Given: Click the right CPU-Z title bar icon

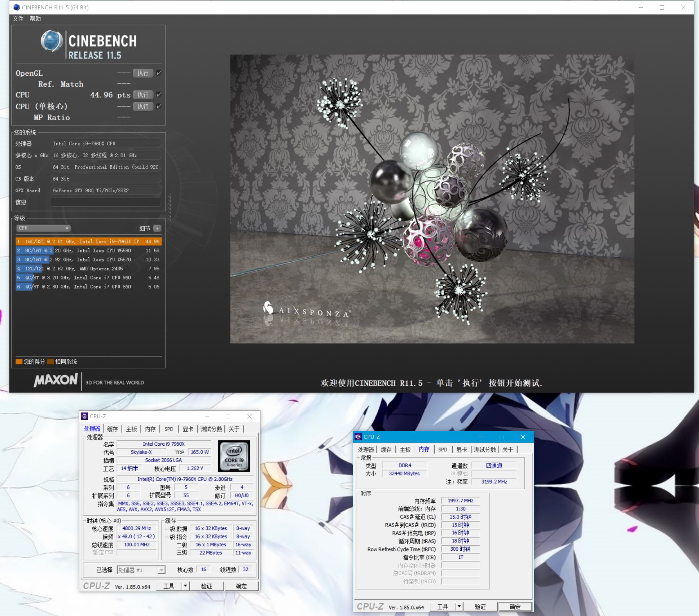Looking at the screenshot, I should (358, 437).
